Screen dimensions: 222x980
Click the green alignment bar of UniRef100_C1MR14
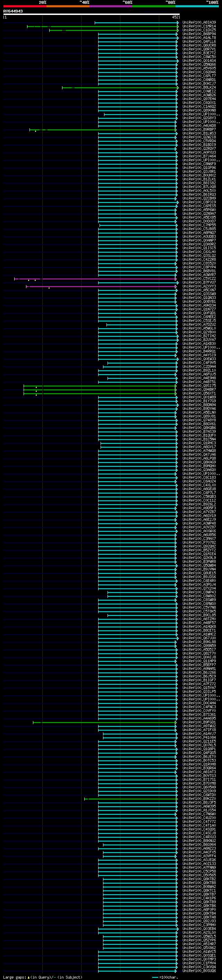102,27
